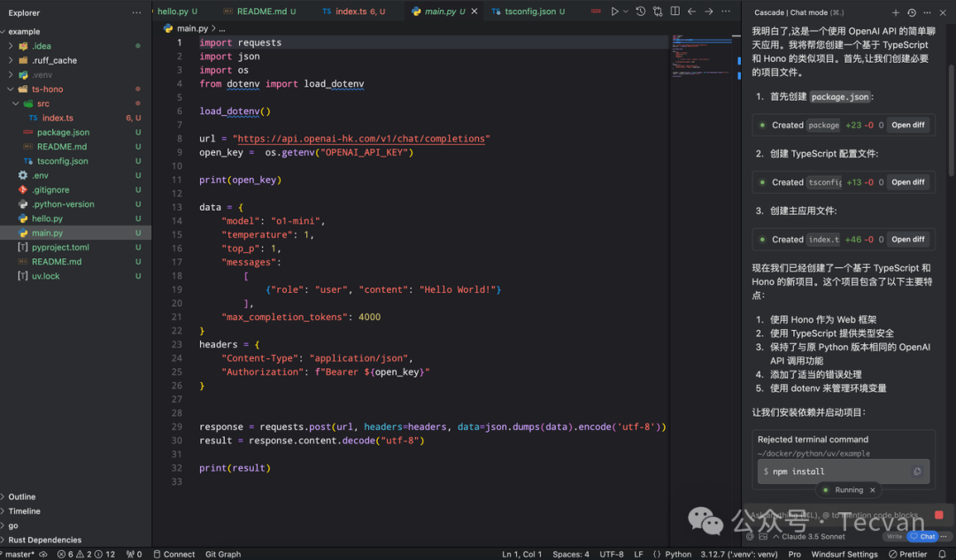The height and width of the screenshot is (560, 956).
Task: Expand the Outline section
Action: pyautogui.click(x=22, y=497)
